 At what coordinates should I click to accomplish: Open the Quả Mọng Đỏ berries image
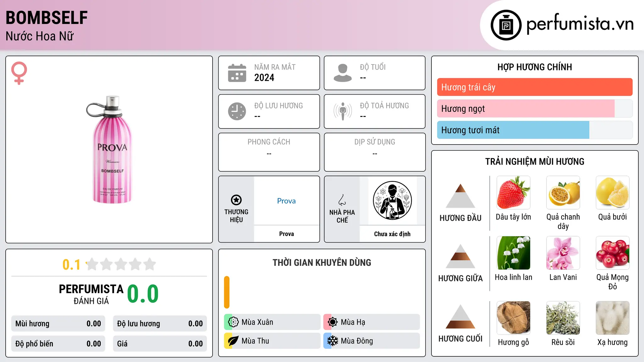click(x=613, y=253)
